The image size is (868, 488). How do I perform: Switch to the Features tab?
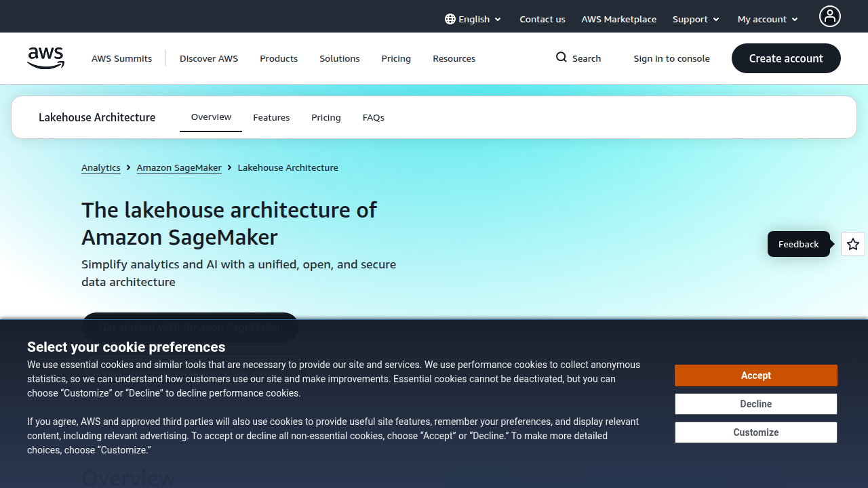pyautogui.click(x=271, y=117)
